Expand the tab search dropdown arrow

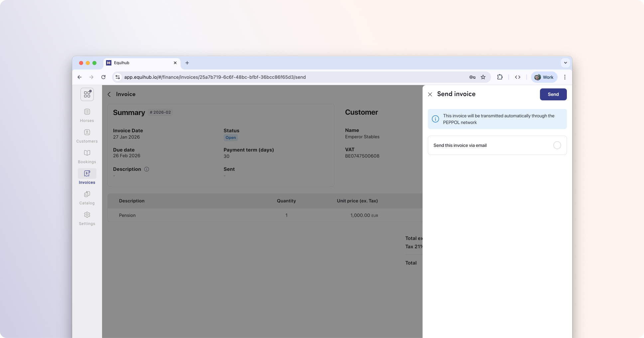tap(565, 63)
